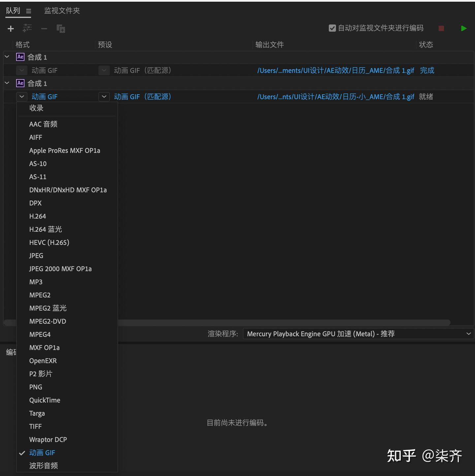
Task: Click the Duplicate icon in the toolbar
Action: pyautogui.click(x=61, y=29)
